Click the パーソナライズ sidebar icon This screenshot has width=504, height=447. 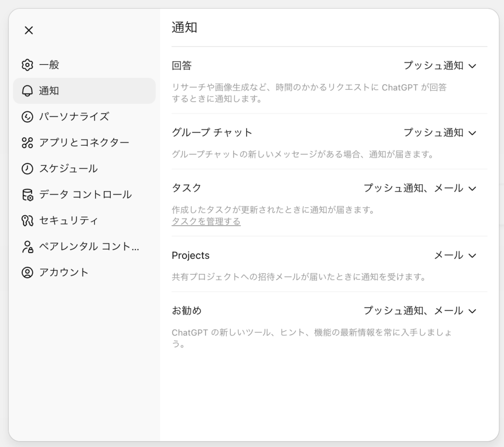27,117
